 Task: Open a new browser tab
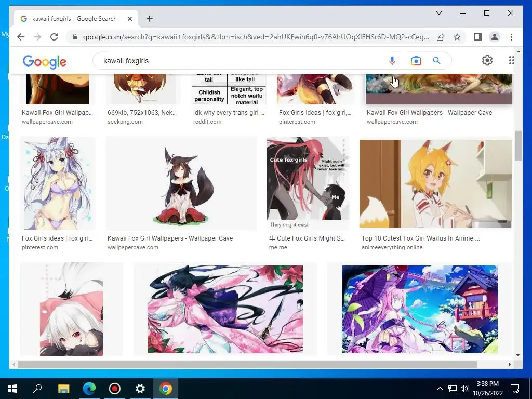(150, 19)
